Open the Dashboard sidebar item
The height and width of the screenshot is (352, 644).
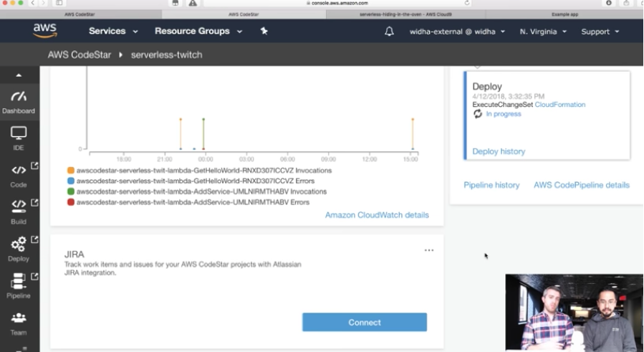click(19, 102)
